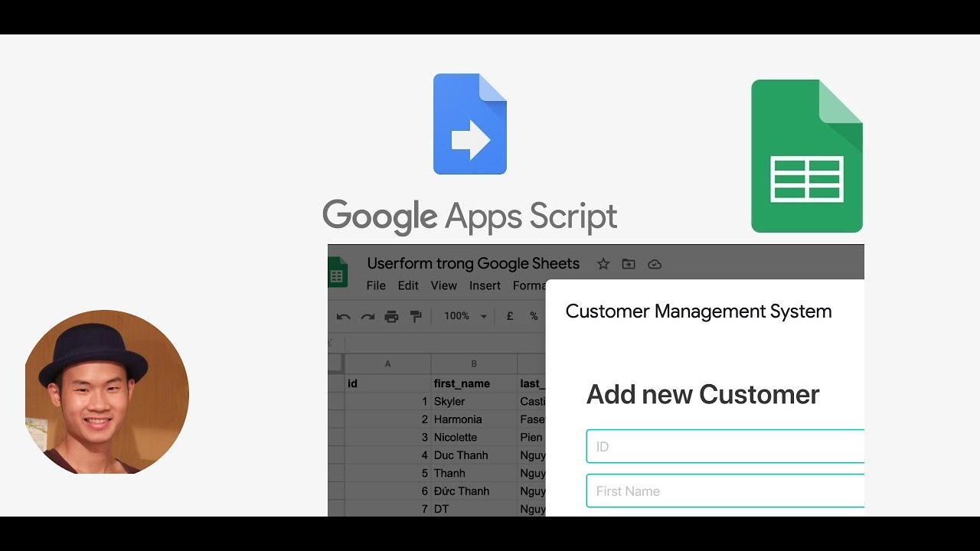Click the Paint format icon

(416, 316)
